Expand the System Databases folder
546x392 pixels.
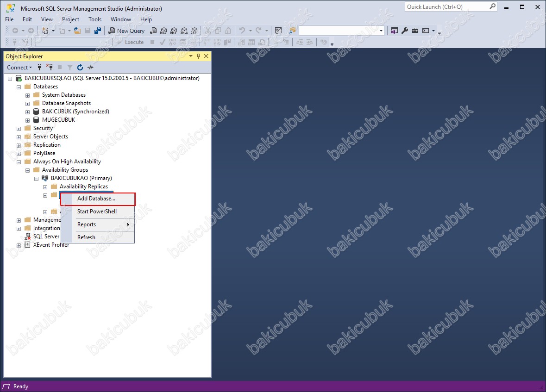point(27,95)
